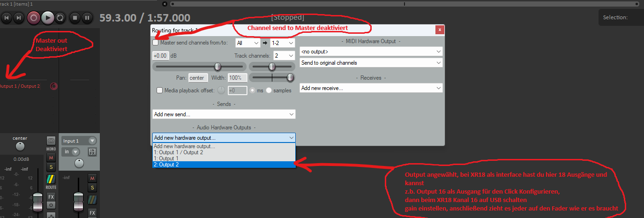This screenshot has width=644, height=218.
Task: Open the 'Add new receive...' dropdown
Action: [x=371, y=88]
